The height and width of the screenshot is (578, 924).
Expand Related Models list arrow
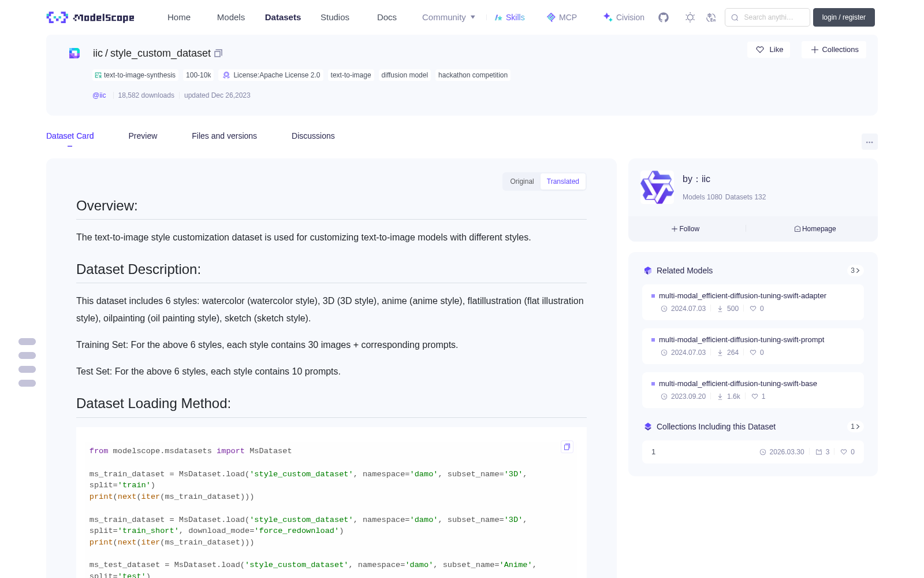click(855, 271)
